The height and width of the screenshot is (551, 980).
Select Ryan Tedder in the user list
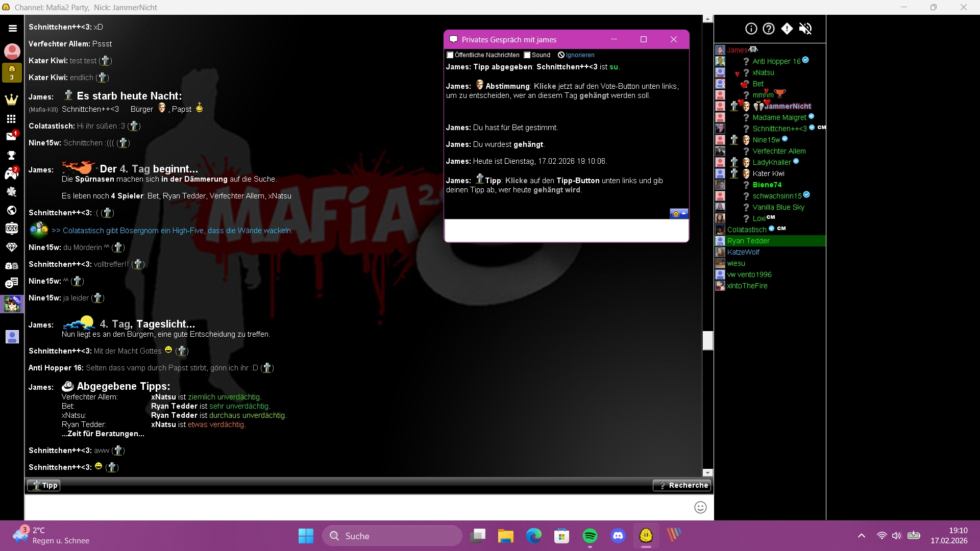pos(748,241)
